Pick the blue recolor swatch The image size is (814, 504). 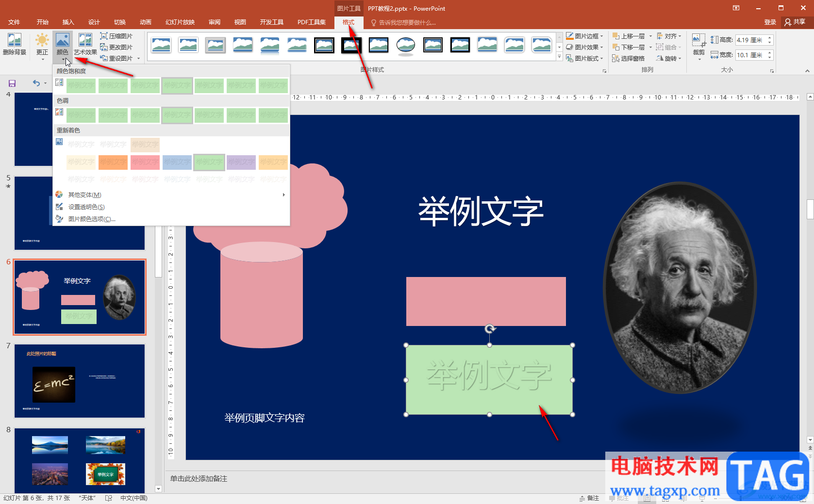pos(177,162)
